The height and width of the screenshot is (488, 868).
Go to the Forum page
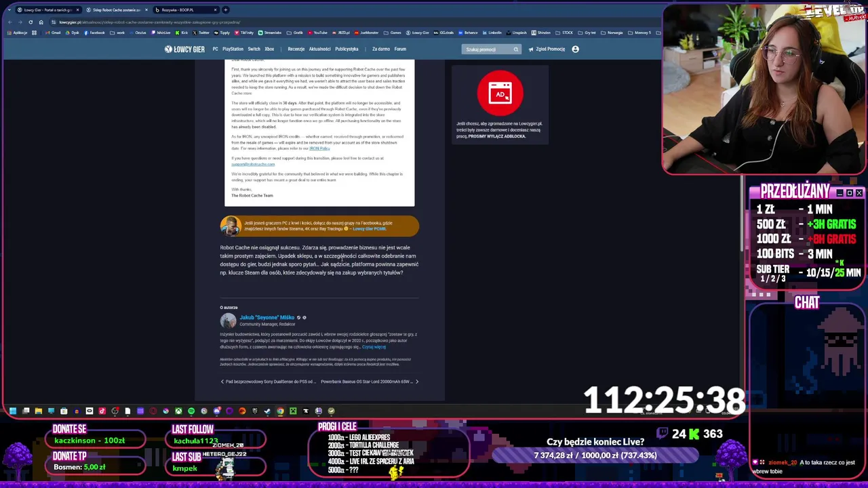(400, 49)
